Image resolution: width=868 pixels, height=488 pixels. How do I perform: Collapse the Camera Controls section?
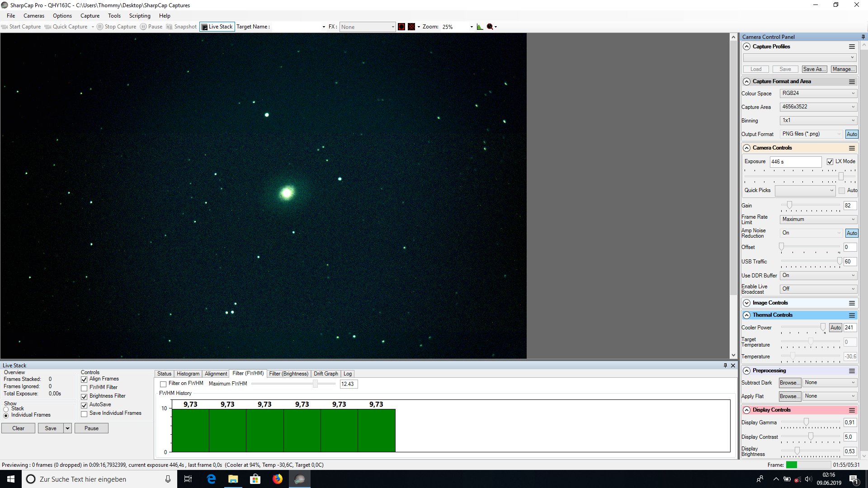(x=747, y=148)
